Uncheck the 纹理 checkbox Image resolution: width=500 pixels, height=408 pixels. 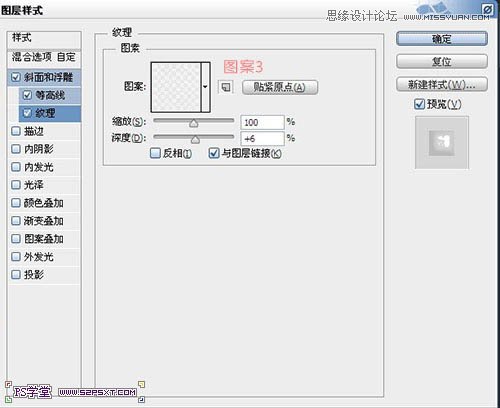(27, 113)
